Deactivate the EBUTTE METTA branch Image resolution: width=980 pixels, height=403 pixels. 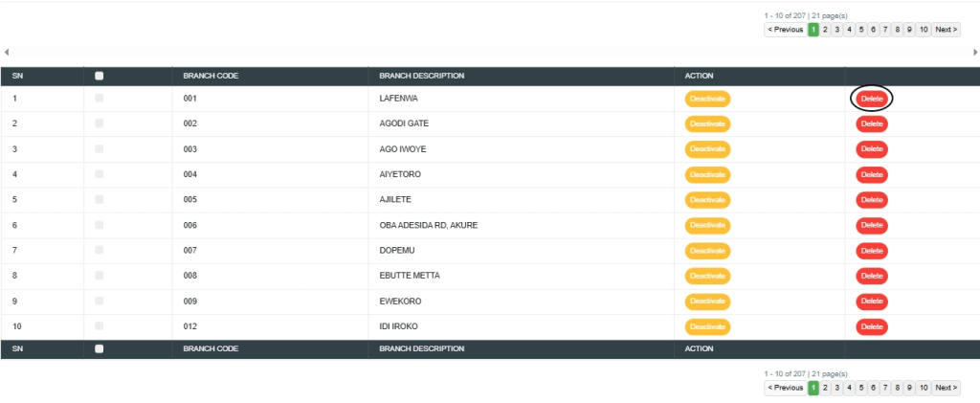click(x=707, y=276)
